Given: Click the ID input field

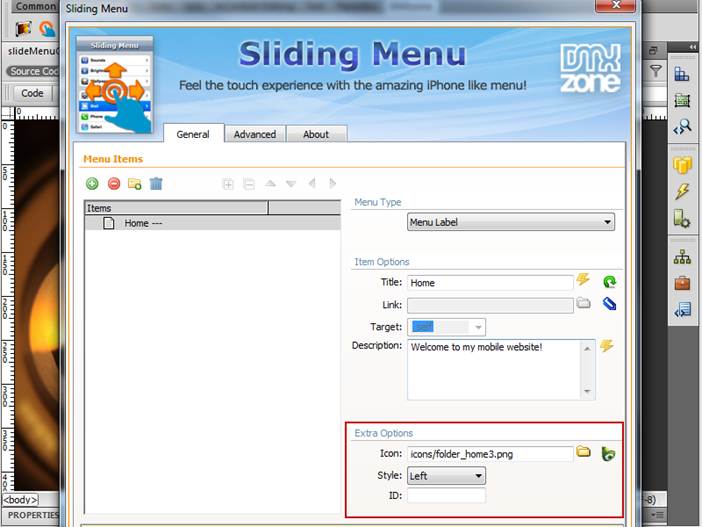Looking at the screenshot, I should tap(446, 496).
